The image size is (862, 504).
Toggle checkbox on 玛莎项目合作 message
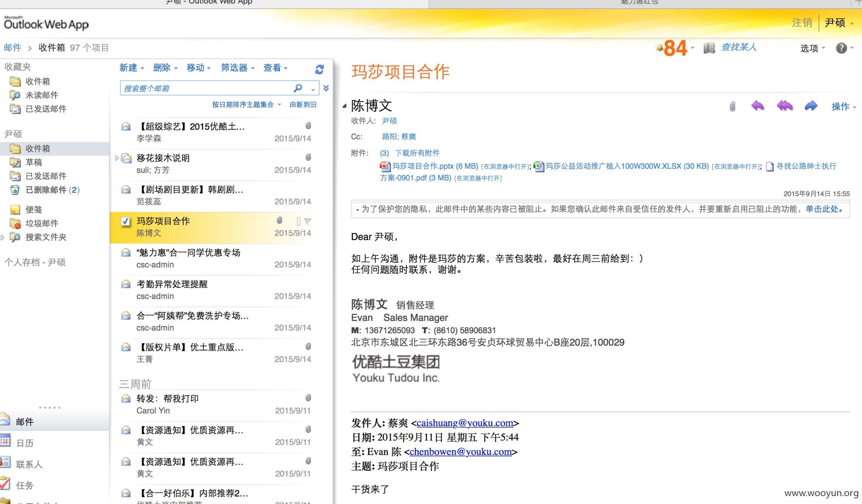126,222
